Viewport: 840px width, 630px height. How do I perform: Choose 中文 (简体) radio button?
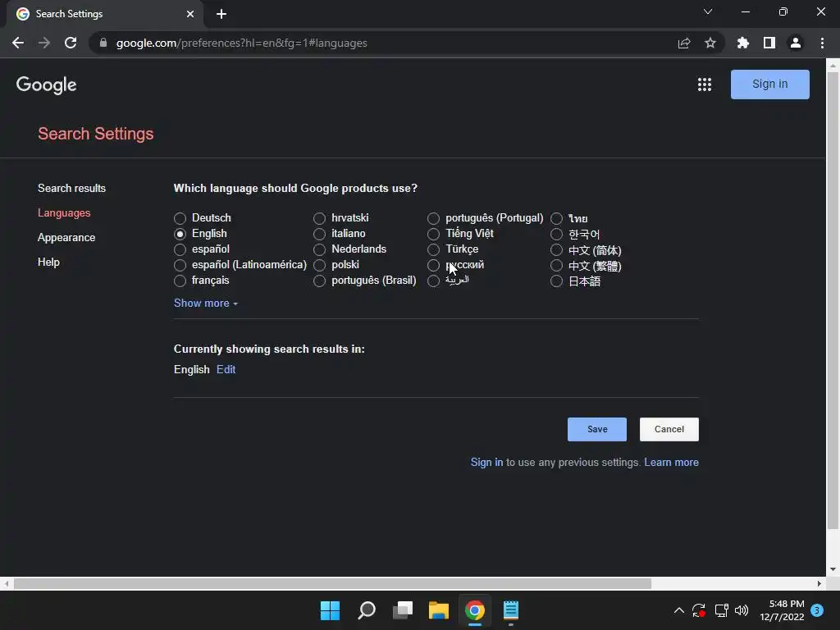click(557, 249)
